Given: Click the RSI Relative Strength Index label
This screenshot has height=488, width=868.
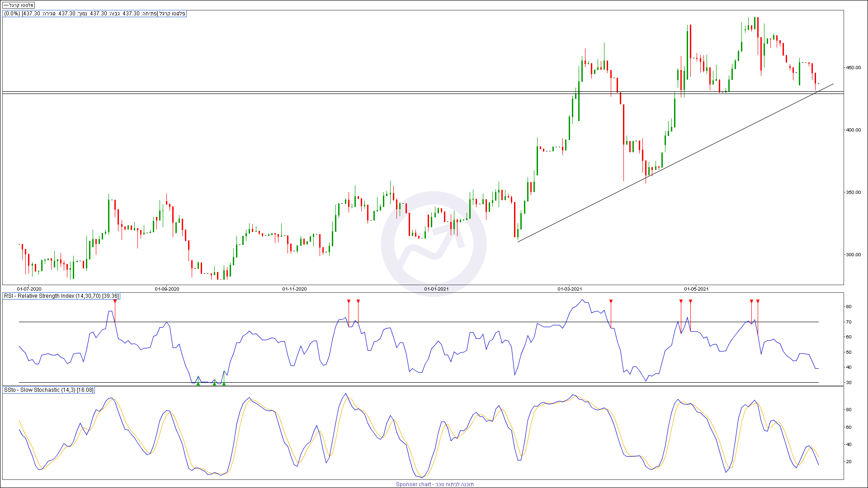Looking at the screenshot, I should pyautogui.click(x=61, y=296).
